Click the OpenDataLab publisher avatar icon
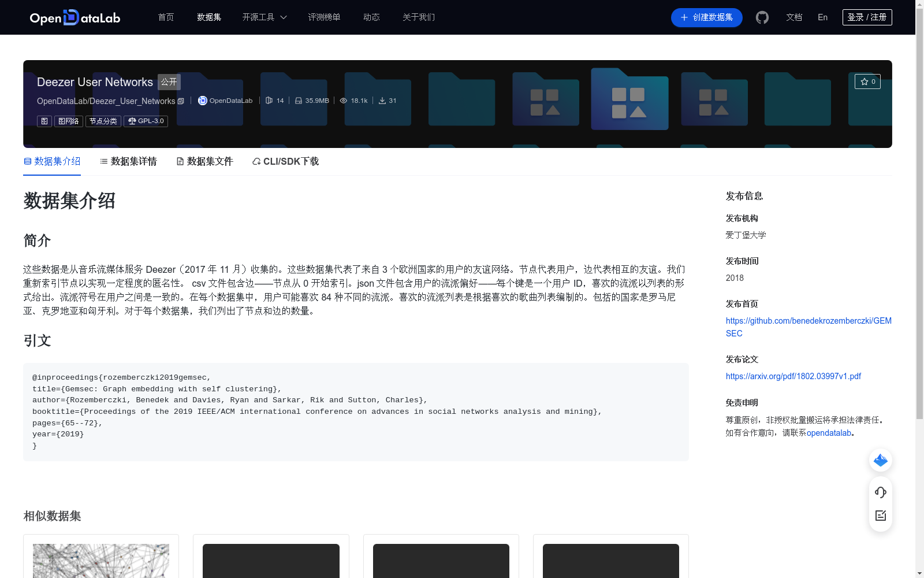This screenshot has height=578, width=924. tap(202, 101)
